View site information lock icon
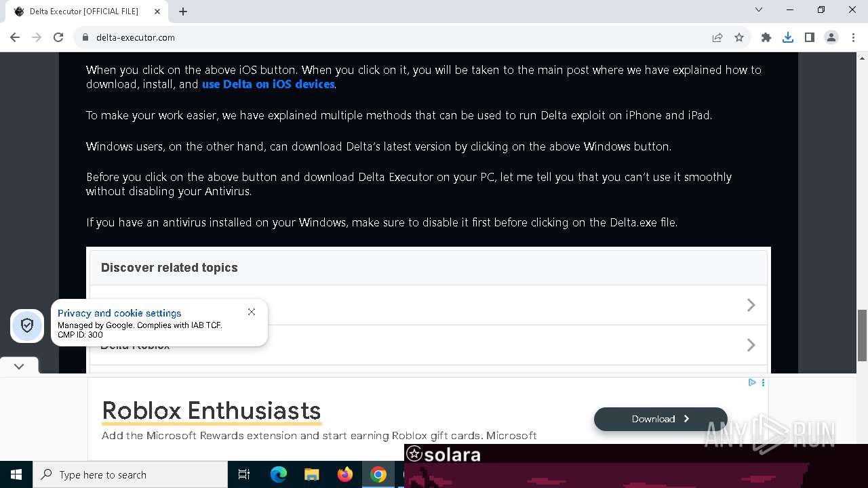 [85, 37]
